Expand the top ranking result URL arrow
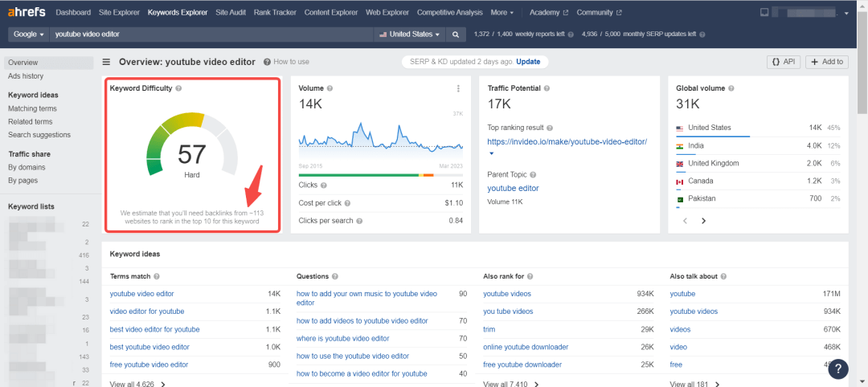 491,153
